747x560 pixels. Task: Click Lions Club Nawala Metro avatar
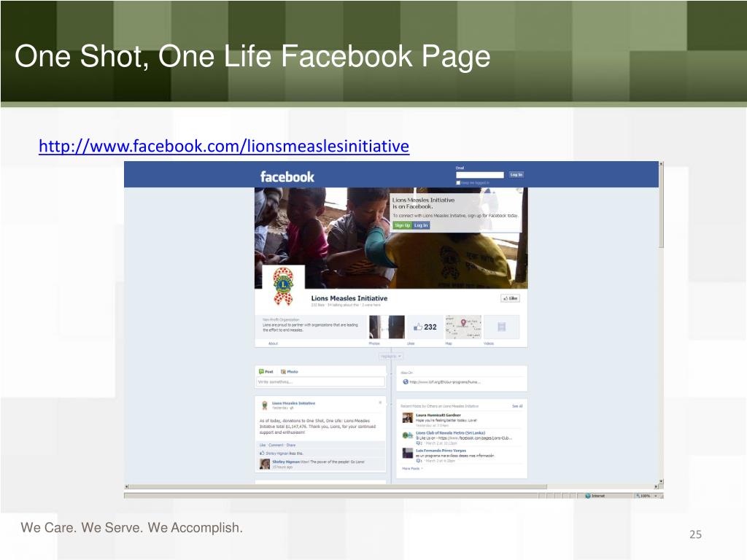point(407,435)
